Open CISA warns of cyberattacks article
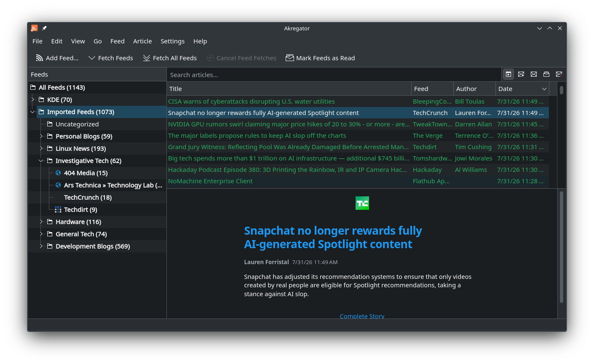This screenshot has width=594, height=364. coord(358,102)
